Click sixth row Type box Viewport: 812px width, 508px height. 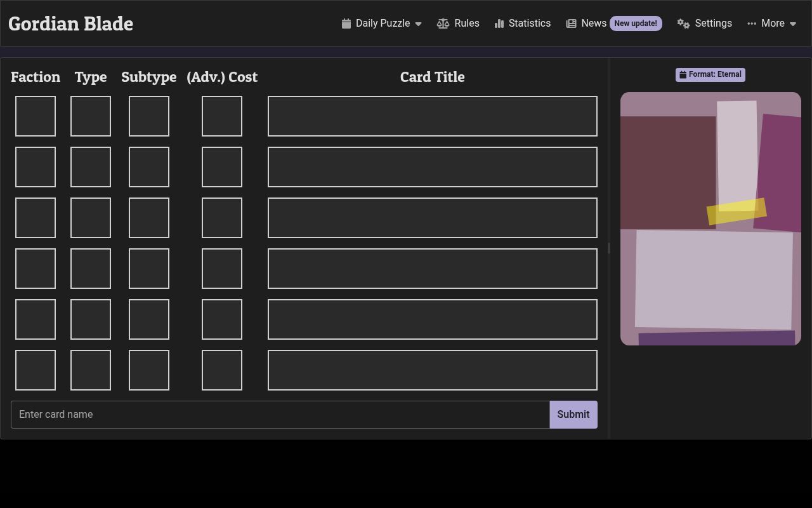point(91,370)
